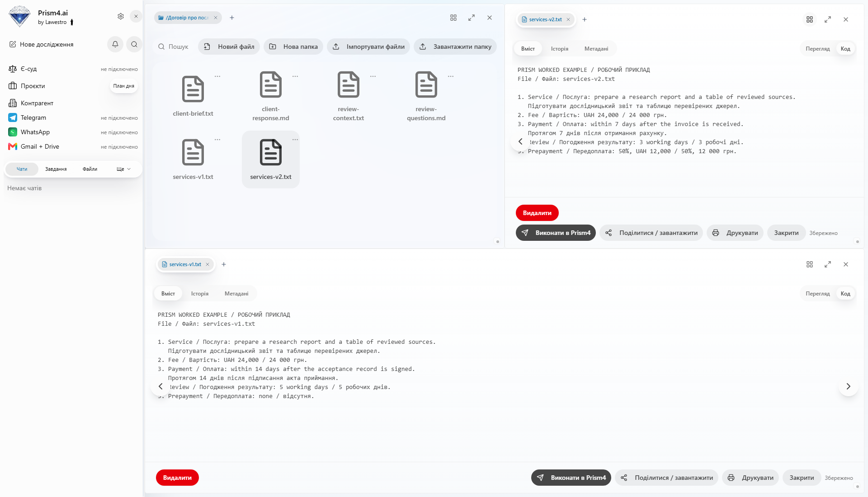Start Нове дослідження
868x497 pixels.
42,44
